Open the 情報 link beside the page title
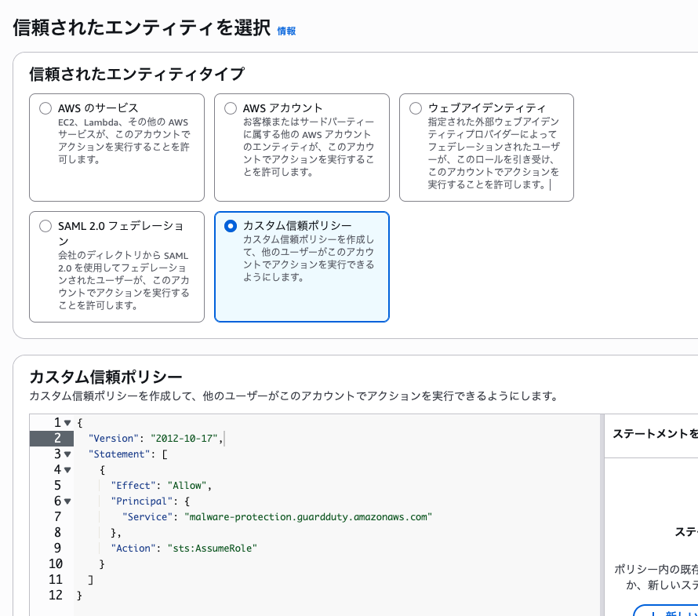Viewport: 698px width, 616px height. pos(286,31)
